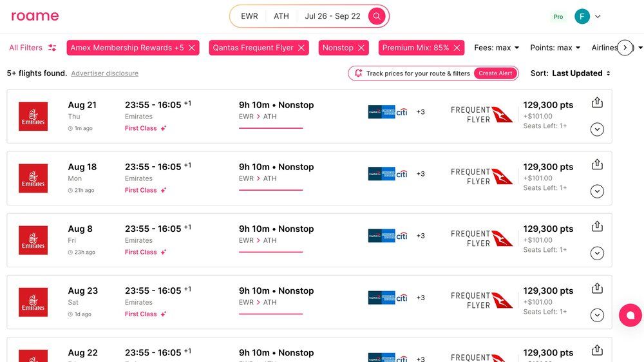The width and height of the screenshot is (644, 362).
Task: Click the Create Alert button
Action: click(x=495, y=73)
